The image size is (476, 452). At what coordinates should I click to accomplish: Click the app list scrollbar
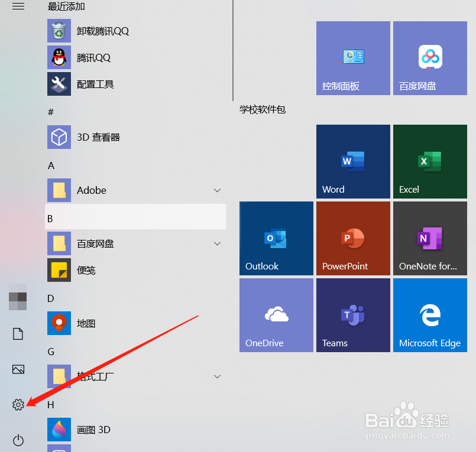233,50
